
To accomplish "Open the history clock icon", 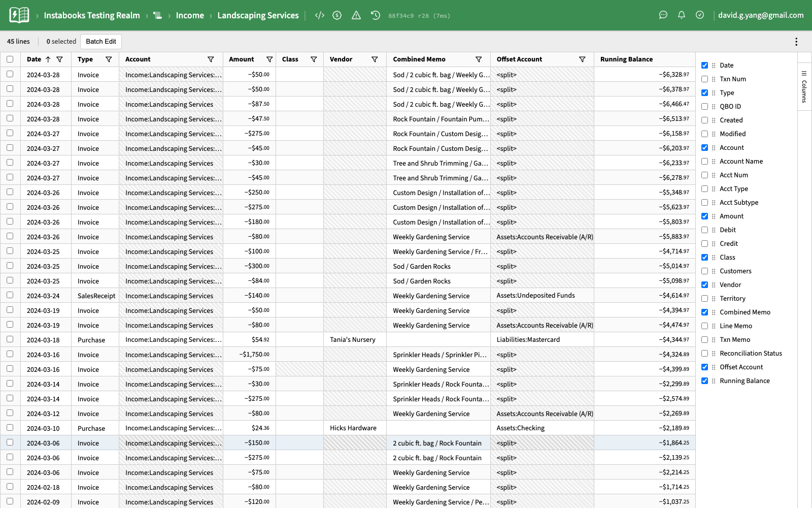I will pos(376,15).
